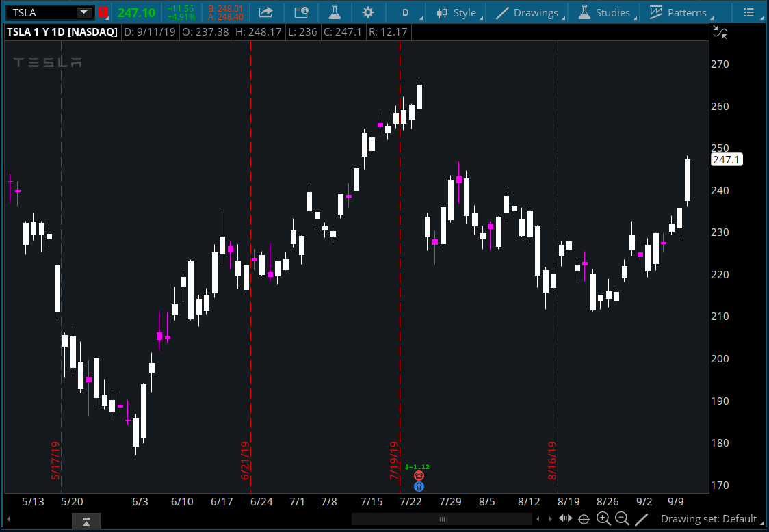Click the share chart arrow icon
The width and height of the screenshot is (769, 532).
[265, 12]
